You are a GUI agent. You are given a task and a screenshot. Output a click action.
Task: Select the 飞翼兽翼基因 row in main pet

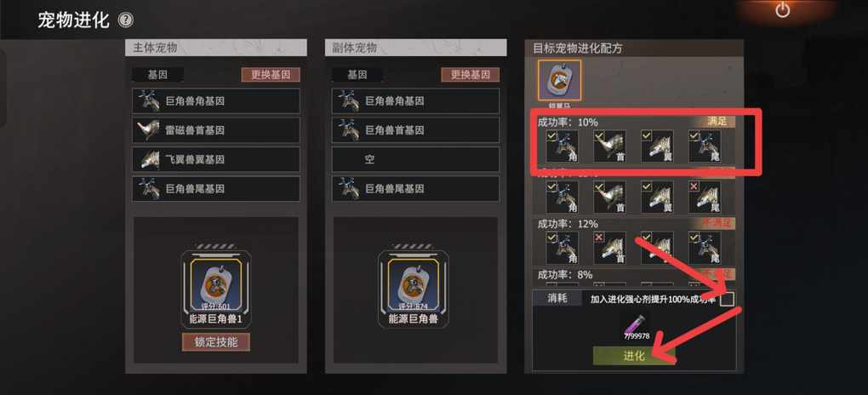216,159
